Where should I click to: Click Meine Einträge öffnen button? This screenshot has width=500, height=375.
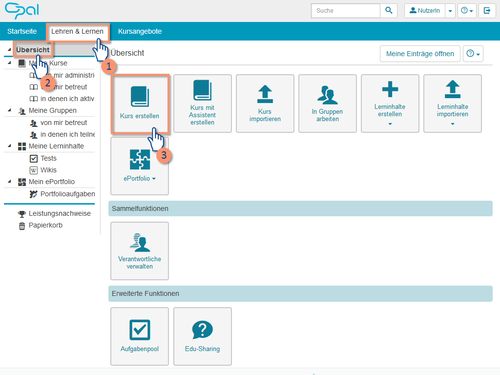(x=420, y=54)
